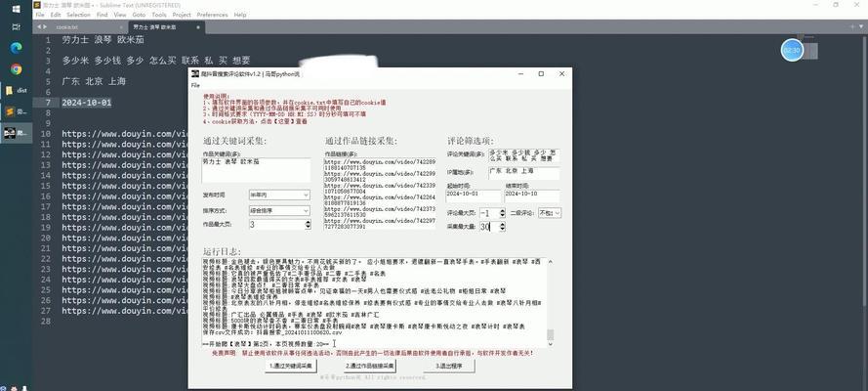The width and height of the screenshot is (868, 391).
Task: Launch Microsoft Edge from the taskbar
Action: coord(16,48)
